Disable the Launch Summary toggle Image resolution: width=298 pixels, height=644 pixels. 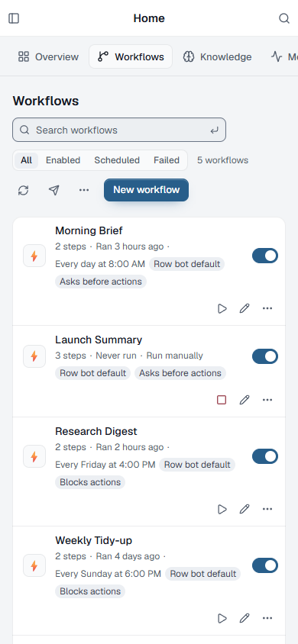265,356
